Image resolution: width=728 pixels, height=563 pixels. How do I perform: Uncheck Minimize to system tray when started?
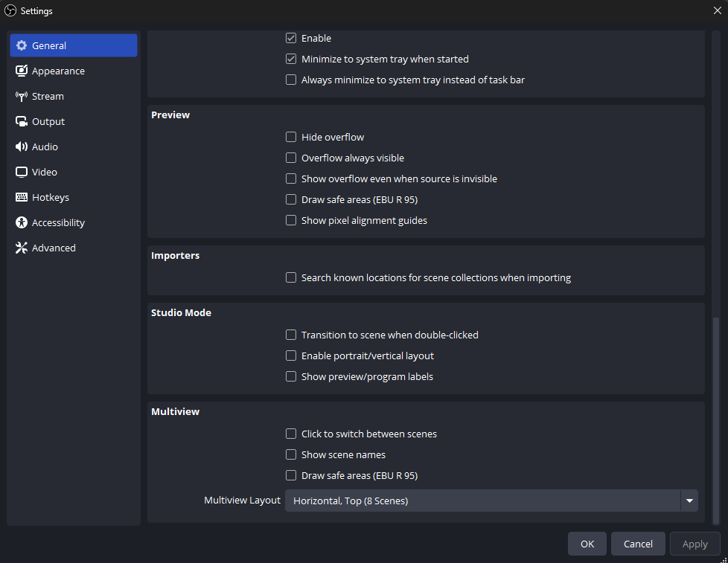(x=291, y=59)
